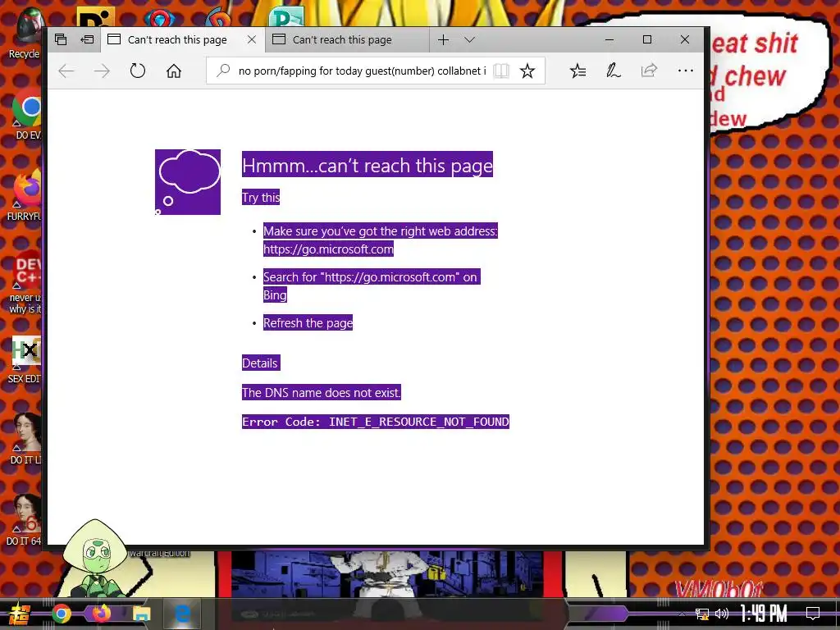This screenshot has height=630, width=840.
Task: Click the Edge back arrow button
Action: (66, 71)
